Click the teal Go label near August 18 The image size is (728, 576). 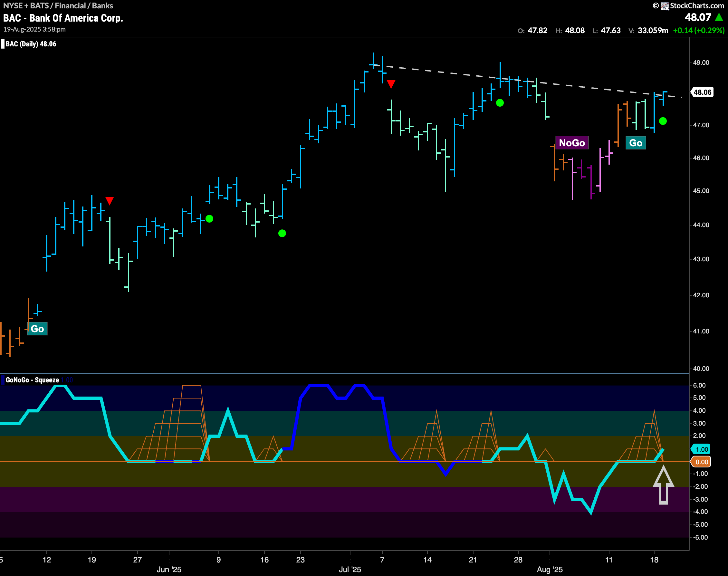click(636, 143)
